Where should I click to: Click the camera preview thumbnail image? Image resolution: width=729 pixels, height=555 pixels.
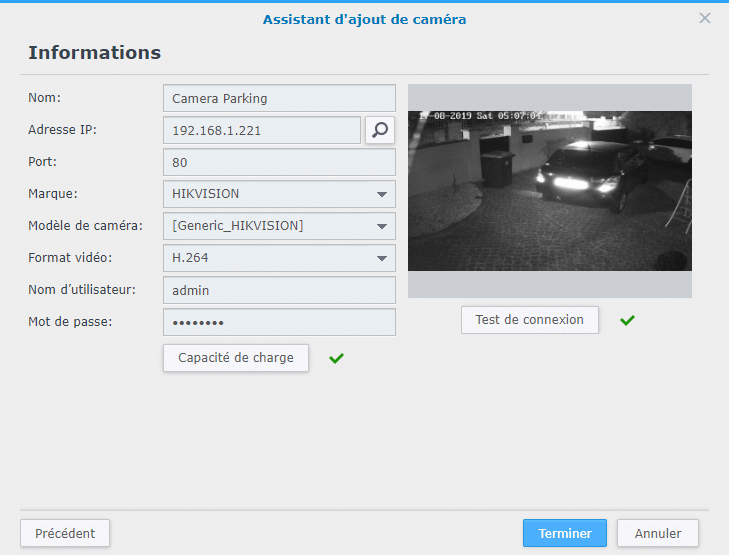point(550,191)
